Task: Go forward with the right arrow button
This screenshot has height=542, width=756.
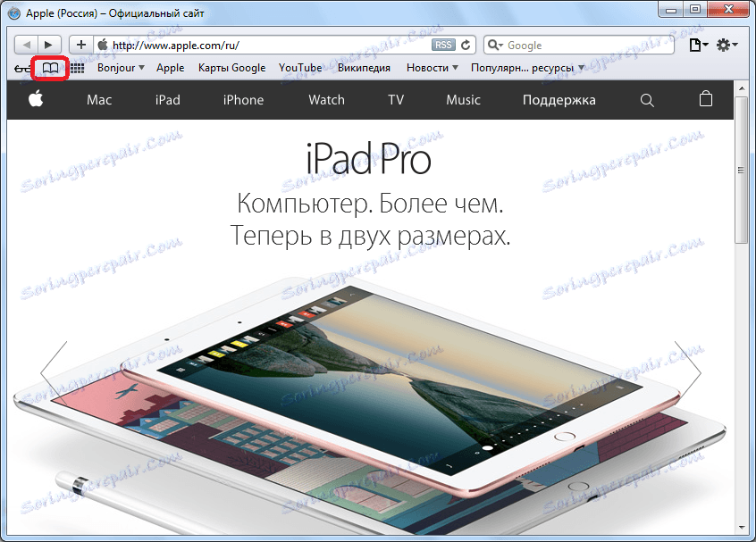Action: 49,45
